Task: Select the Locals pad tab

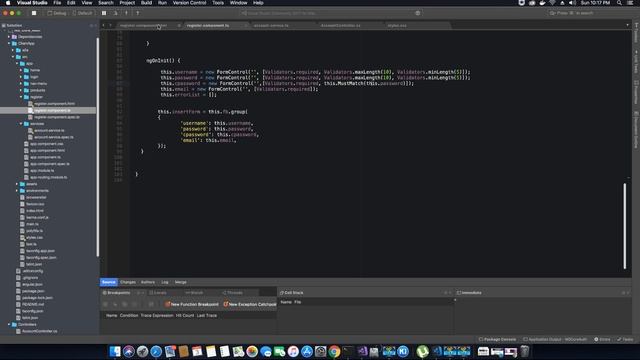Action: pos(158,293)
